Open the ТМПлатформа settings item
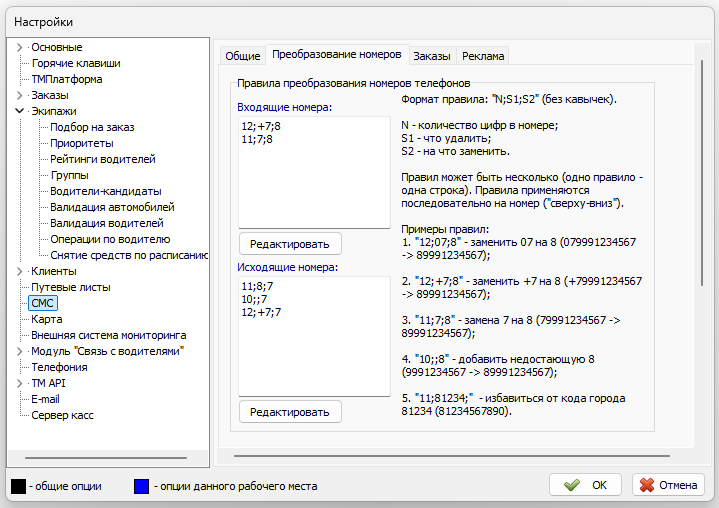 click(x=67, y=79)
